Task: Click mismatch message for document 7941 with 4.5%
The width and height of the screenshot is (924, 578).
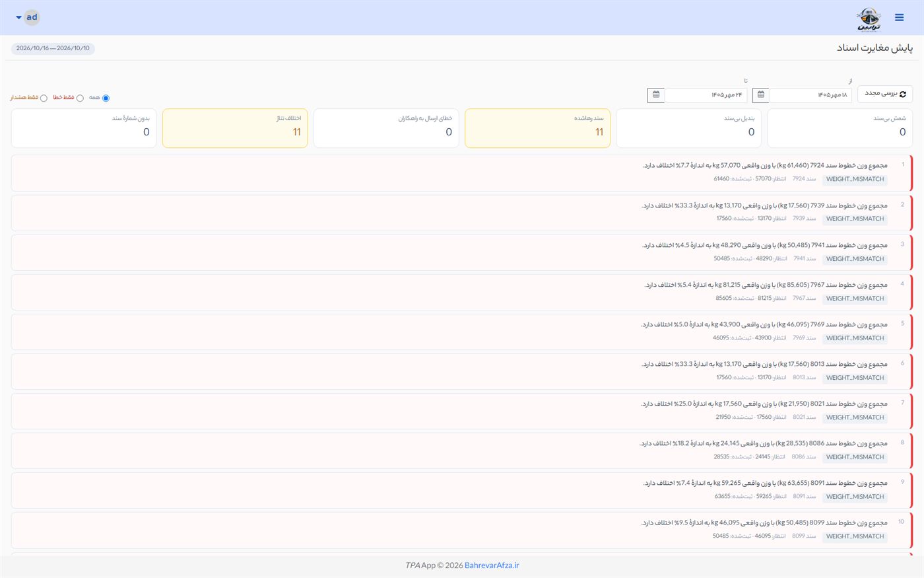Action: [x=766, y=245]
